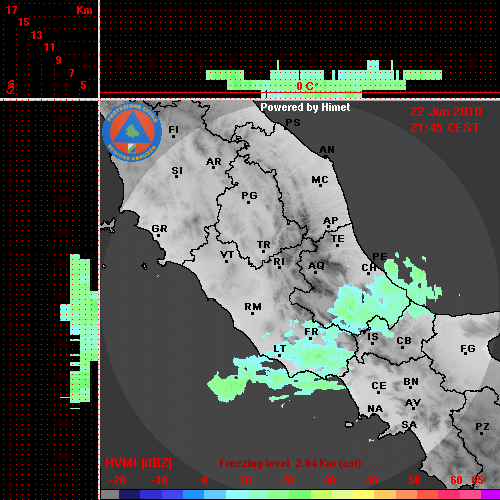Viewport: 500px width, 500px height.
Task: Click the 'FI' city marker
Action: click(173, 131)
